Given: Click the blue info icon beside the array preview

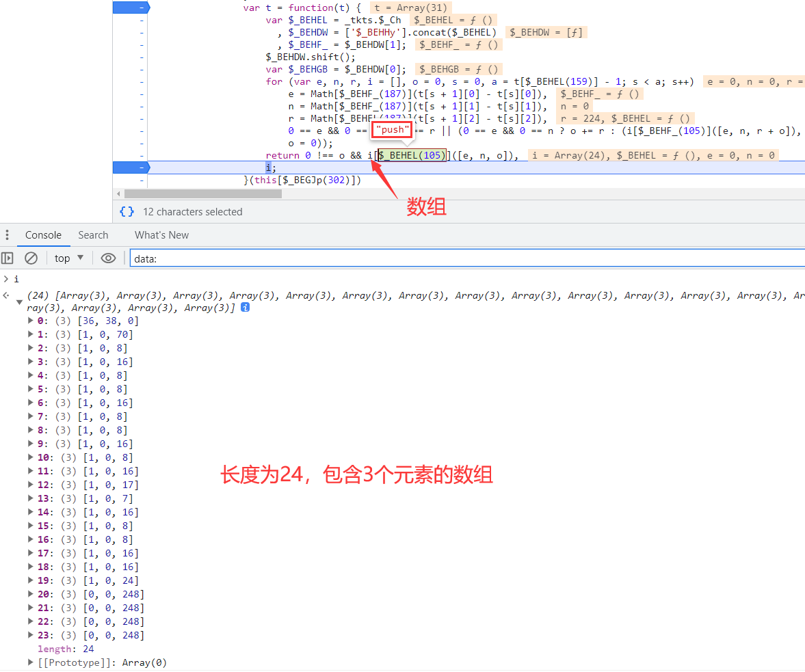Looking at the screenshot, I should (x=245, y=308).
